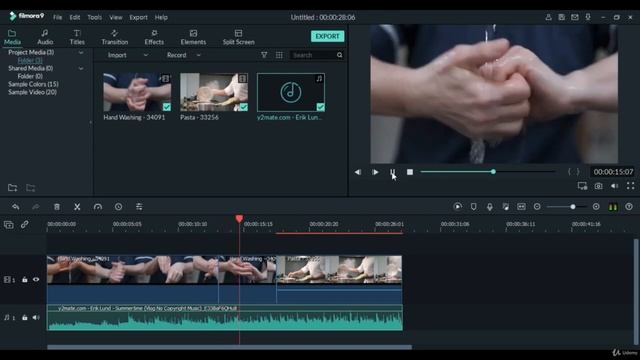Select Pasta - 33256 thumbnail
Viewport: 640px width, 360px height.
coord(214,92)
